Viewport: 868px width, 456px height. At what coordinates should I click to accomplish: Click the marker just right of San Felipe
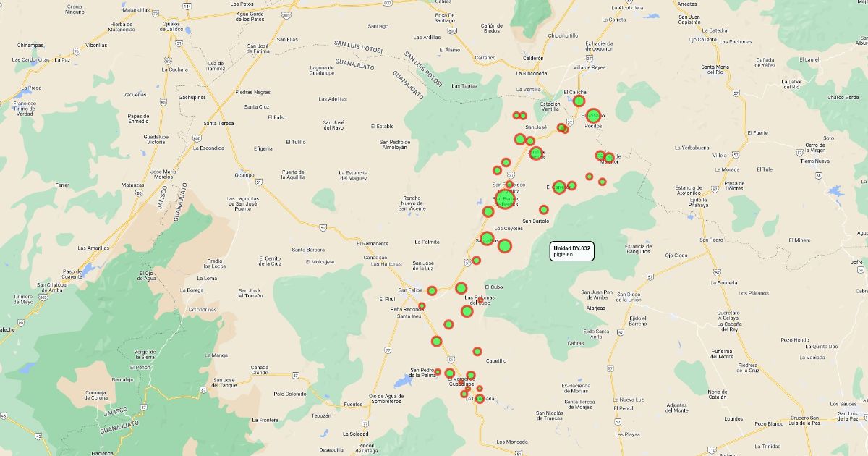432,291
